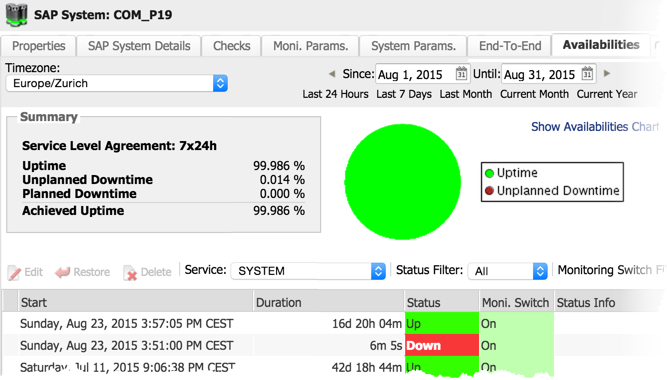Click the SAP system server icon
Viewport: 667px width, 380px height.
[17, 14]
